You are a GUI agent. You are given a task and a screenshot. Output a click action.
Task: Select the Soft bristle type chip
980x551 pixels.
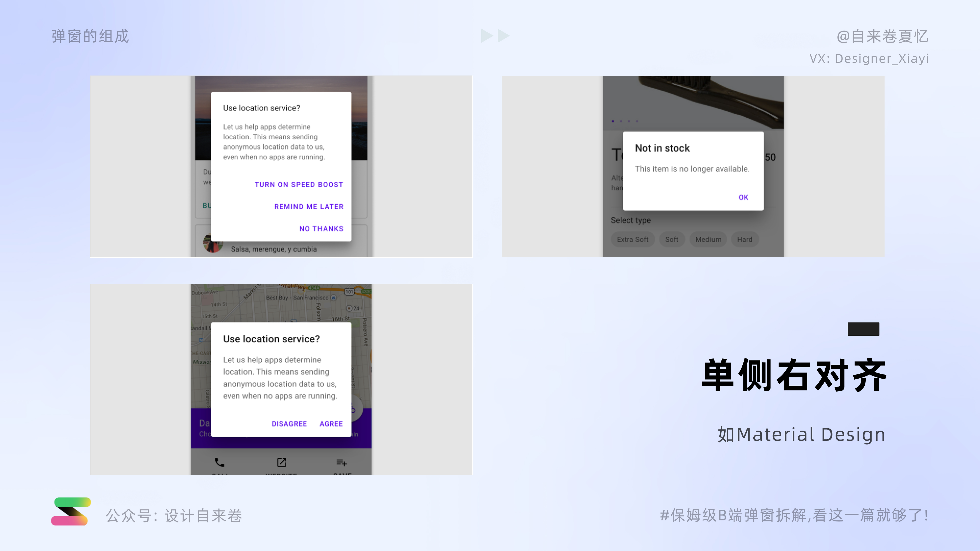pos(672,239)
